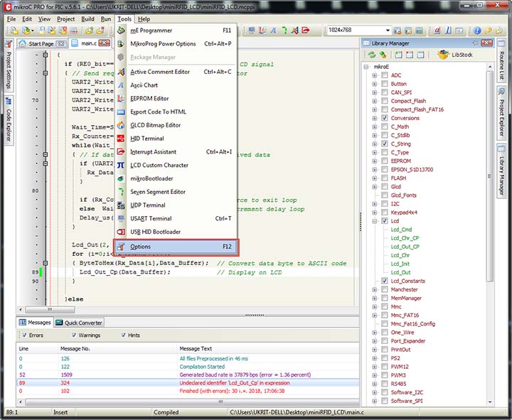Expand the EEPROM library node

pos(375,161)
